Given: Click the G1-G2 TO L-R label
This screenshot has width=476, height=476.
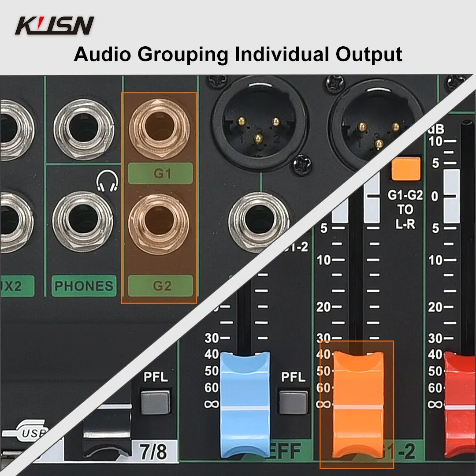Looking at the screenshot, I should click(x=405, y=210).
